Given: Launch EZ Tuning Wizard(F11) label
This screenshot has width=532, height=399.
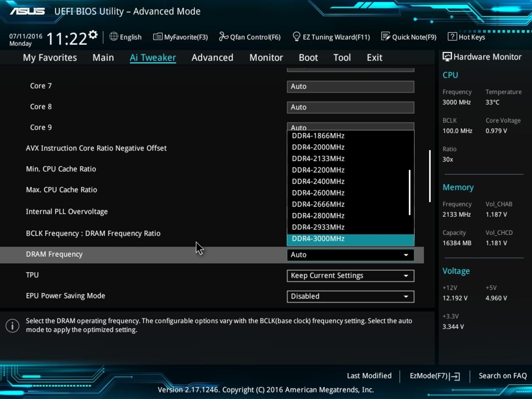Looking at the screenshot, I should point(336,37).
